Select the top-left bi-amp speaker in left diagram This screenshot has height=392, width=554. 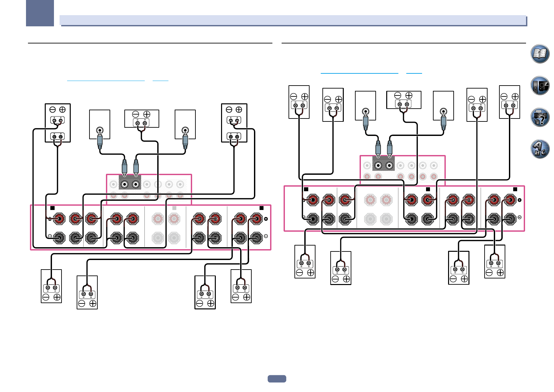point(58,123)
